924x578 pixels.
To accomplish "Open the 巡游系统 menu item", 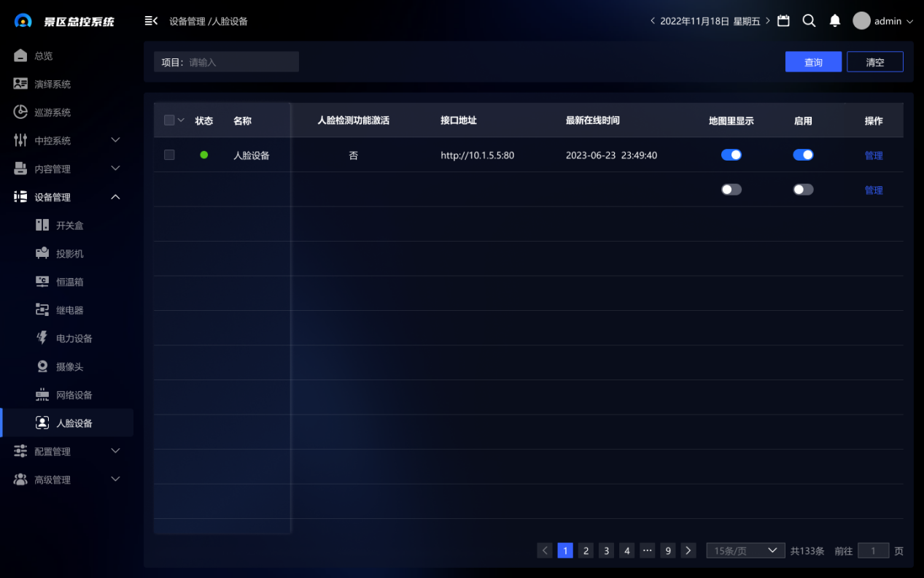I will pos(52,112).
